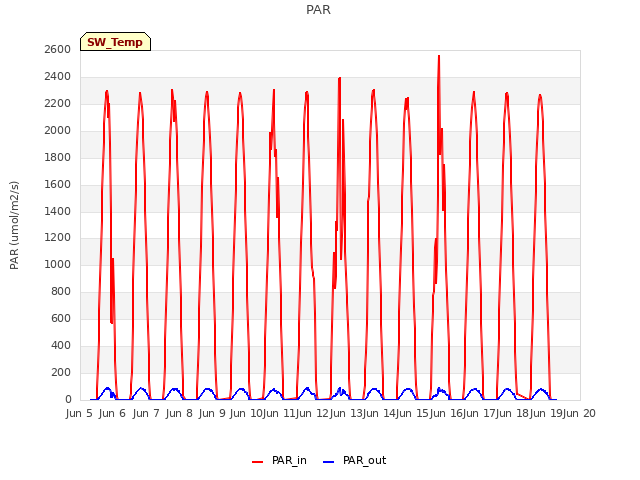Click the y-axis label 600
The width and height of the screenshot is (640, 480).
[61, 318]
